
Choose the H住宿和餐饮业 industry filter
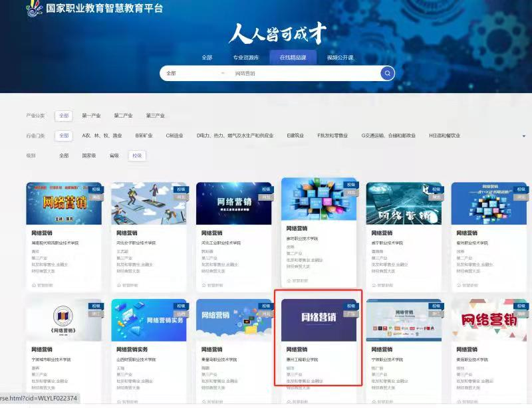444,136
